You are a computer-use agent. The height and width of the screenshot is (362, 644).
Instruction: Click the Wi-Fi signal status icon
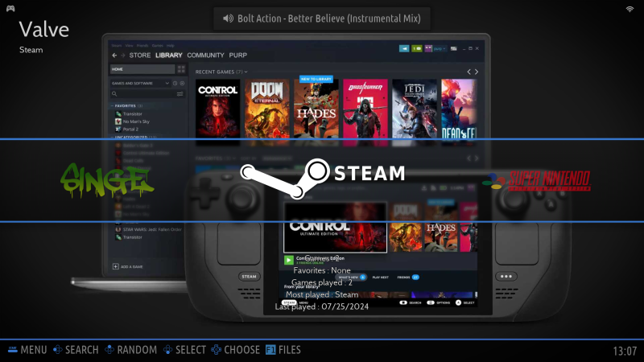point(630,9)
